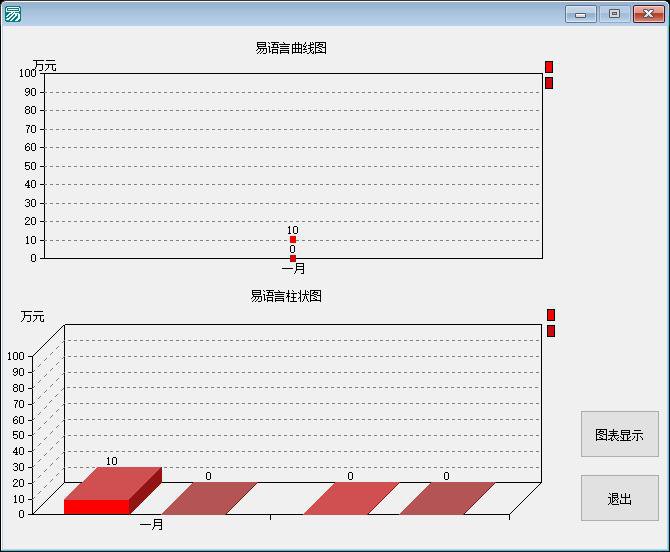Click the line chart data point at value 0
Screen dimensions: 670x552
[293, 258]
